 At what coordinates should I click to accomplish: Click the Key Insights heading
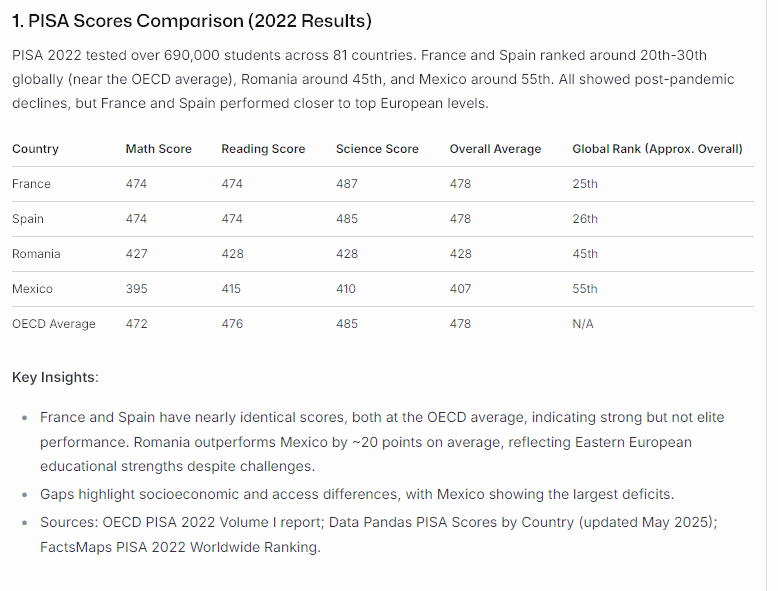tap(55, 377)
